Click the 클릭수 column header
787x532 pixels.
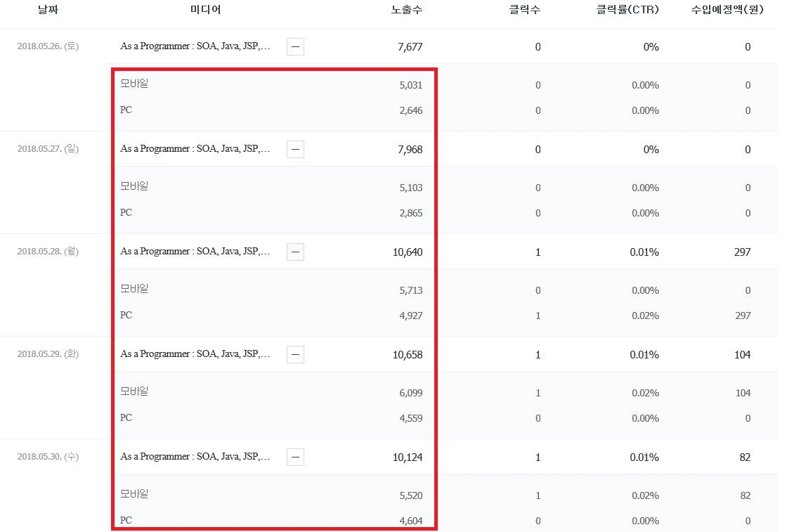[524, 10]
